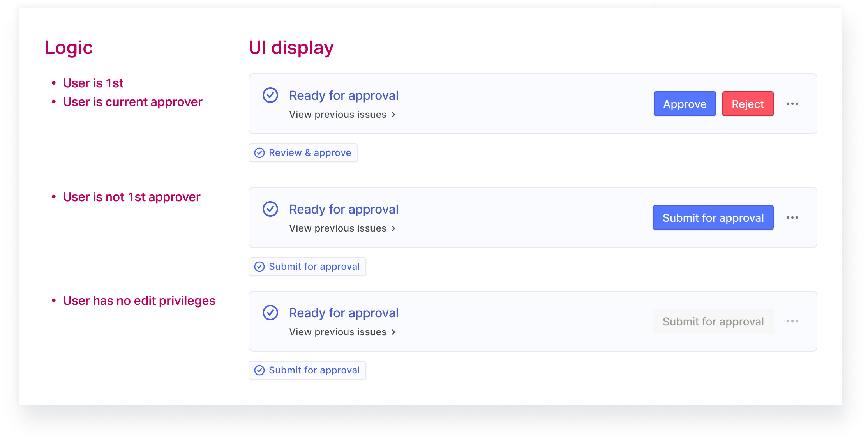The image size is (868, 442).
Task: Open View previous issues link in first card
Action: coord(337,115)
